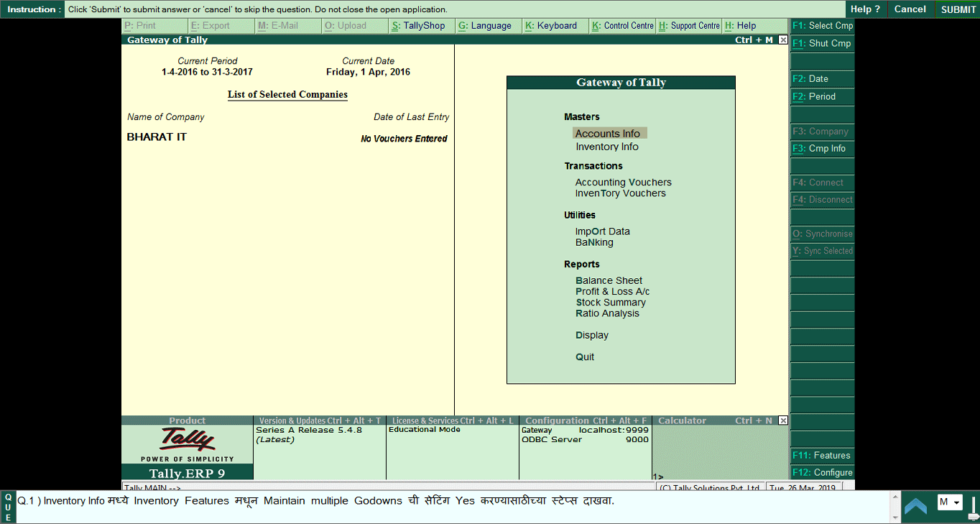Click the Help ? button in instruction bar
980x524 pixels.
[x=865, y=9]
